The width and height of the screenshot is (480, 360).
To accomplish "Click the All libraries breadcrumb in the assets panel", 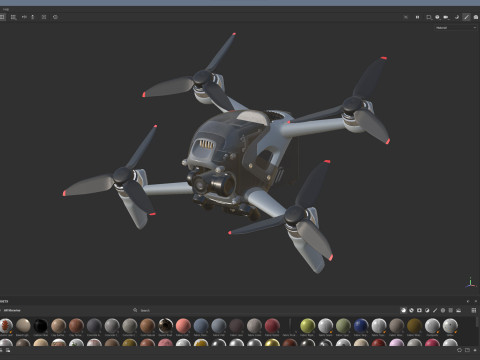I will (12, 310).
